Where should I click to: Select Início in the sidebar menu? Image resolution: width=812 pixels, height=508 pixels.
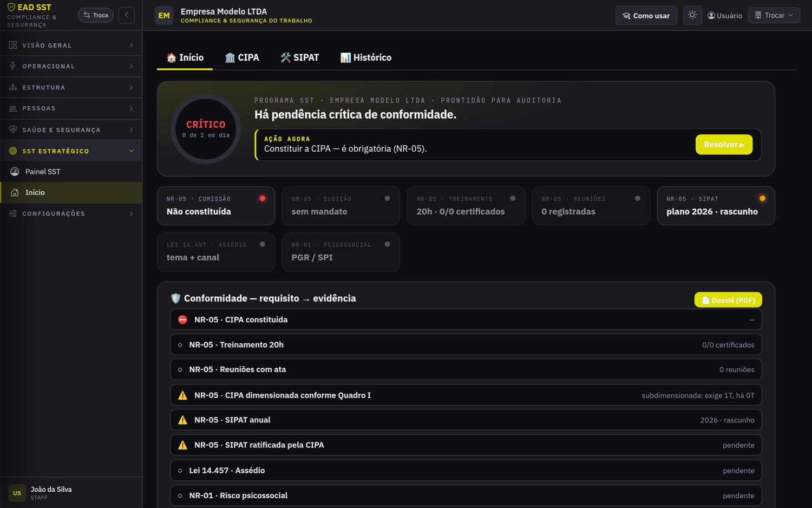click(x=71, y=192)
